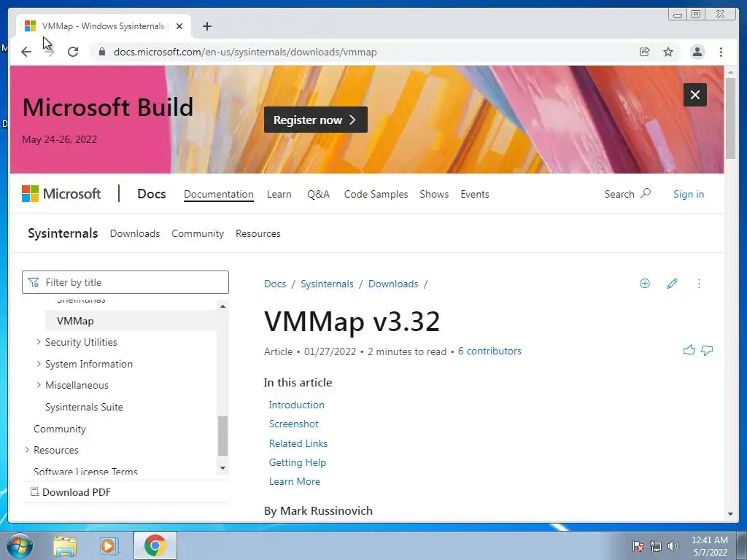Screen dimensions: 747x560
Task: Open the volume speaker tray icon
Action: point(673,546)
